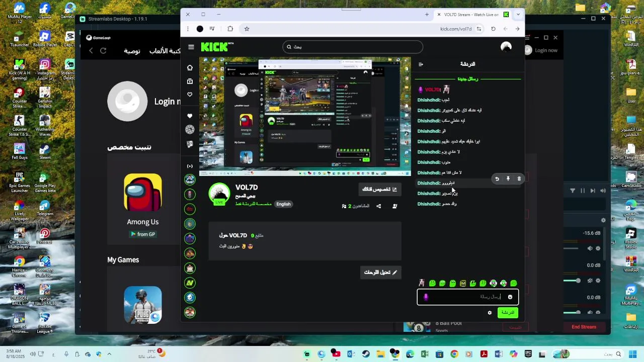Click the Edit panels button
This screenshot has height=362, width=644.
click(x=381, y=273)
